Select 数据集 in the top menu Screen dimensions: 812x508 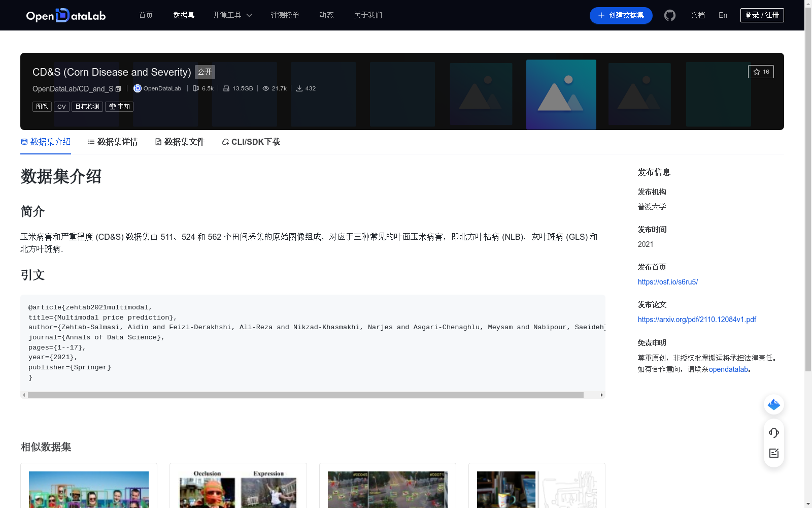[183, 15]
